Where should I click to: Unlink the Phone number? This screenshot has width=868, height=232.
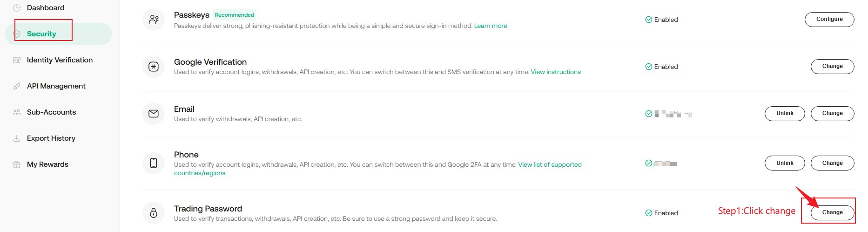[785, 163]
